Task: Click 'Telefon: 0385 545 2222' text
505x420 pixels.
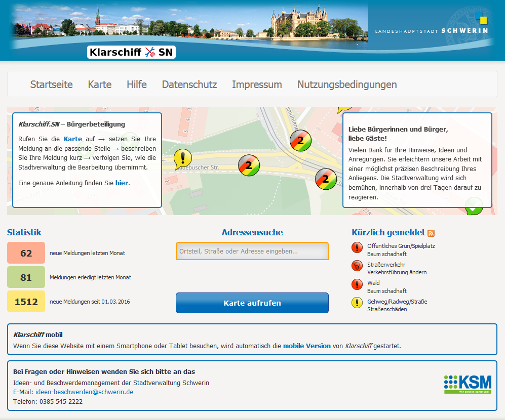Action: pyautogui.click(x=48, y=402)
